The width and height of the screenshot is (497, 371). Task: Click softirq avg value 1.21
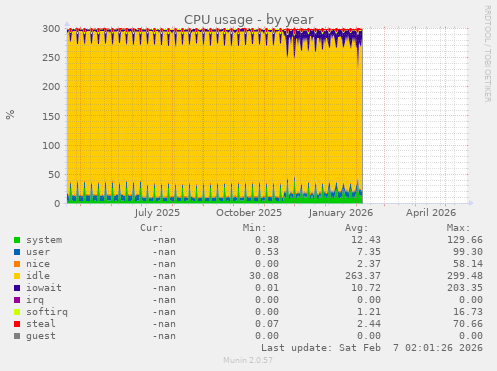point(369,312)
